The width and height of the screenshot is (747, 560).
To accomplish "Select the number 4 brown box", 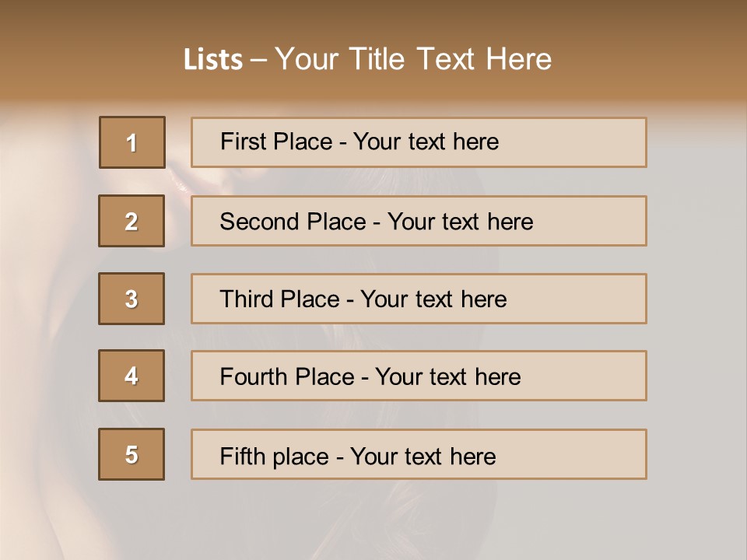I will pyautogui.click(x=132, y=376).
